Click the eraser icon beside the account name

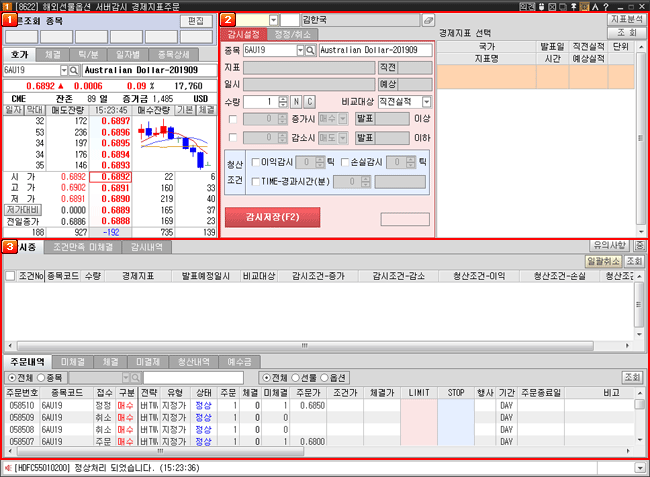pos(428,20)
